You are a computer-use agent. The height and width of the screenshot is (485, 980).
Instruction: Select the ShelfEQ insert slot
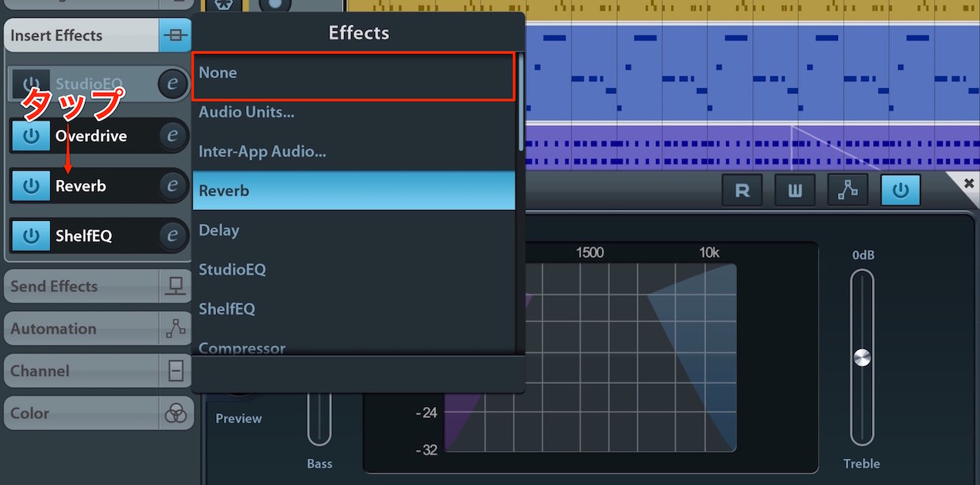tap(99, 236)
